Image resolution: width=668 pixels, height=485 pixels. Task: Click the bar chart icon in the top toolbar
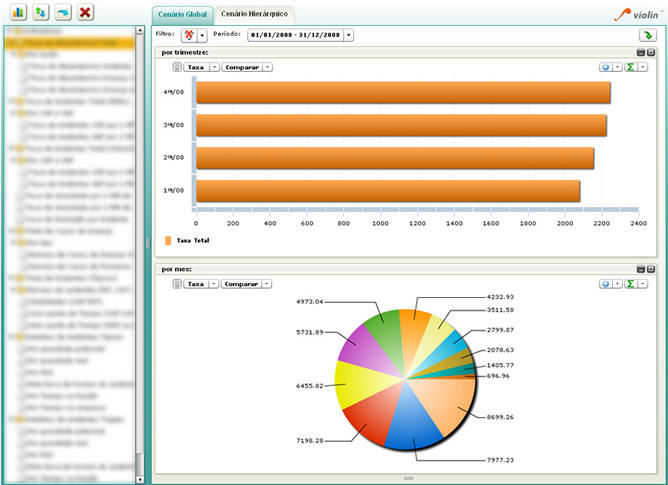coord(18,12)
